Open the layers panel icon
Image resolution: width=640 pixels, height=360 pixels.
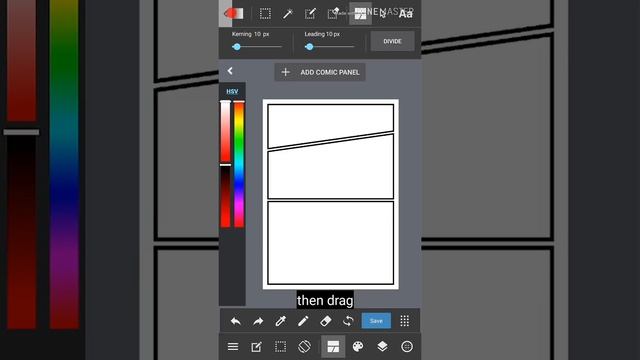382,347
